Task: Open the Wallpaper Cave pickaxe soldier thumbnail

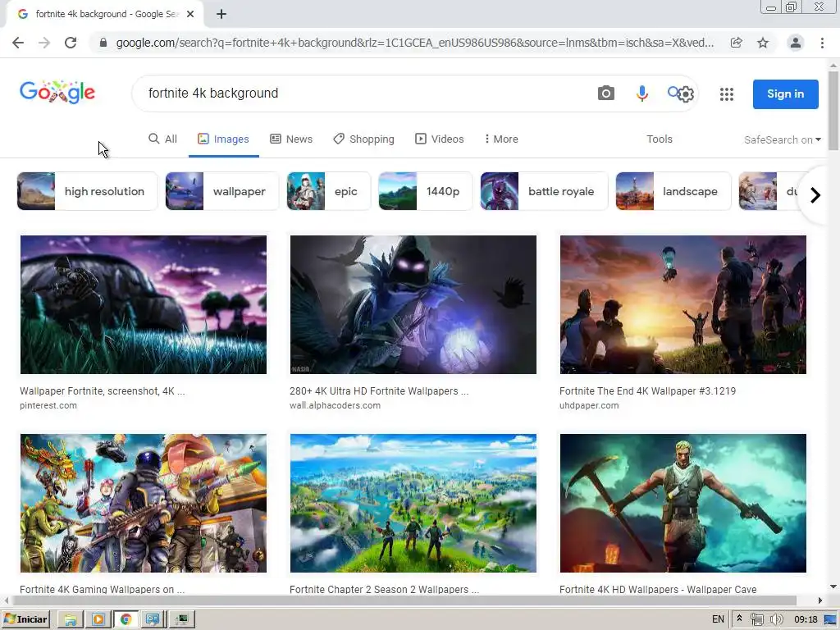Action: 683,504
